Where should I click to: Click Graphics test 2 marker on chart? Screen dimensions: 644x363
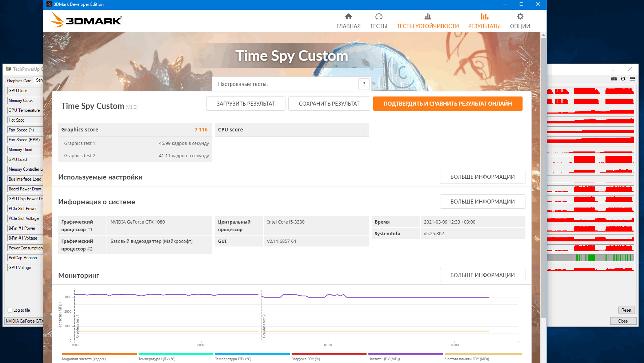264,326
